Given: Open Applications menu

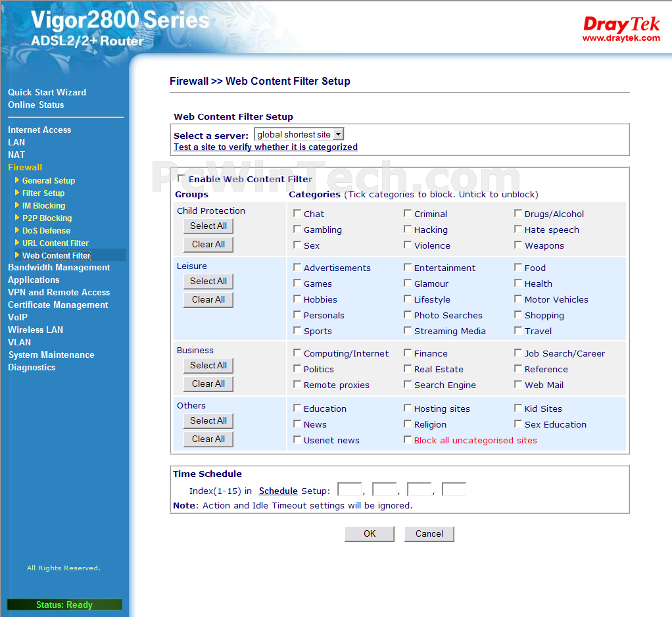Looking at the screenshot, I should (34, 280).
